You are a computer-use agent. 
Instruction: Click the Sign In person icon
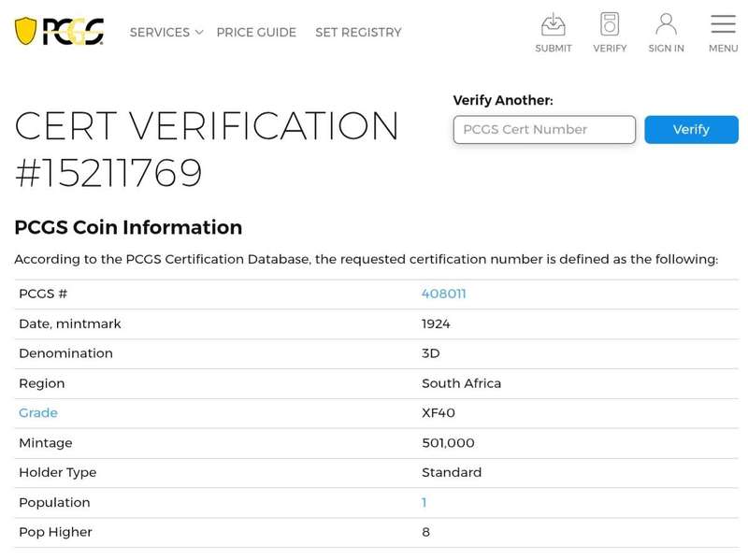(666, 24)
